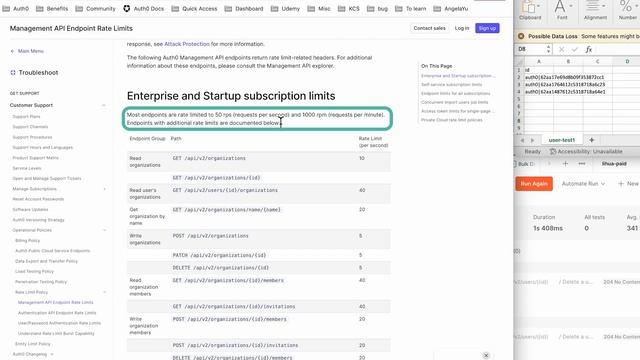This screenshot has height=360, width=640.
Task: Go to Private Cloud rate limit policies
Action: click(451, 120)
